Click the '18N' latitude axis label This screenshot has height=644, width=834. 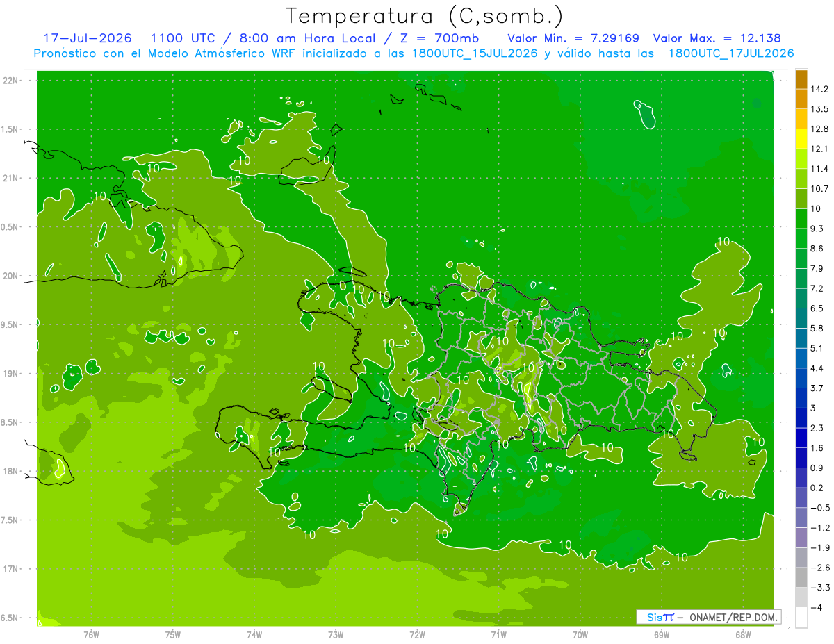pyautogui.click(x=11, y=471)
